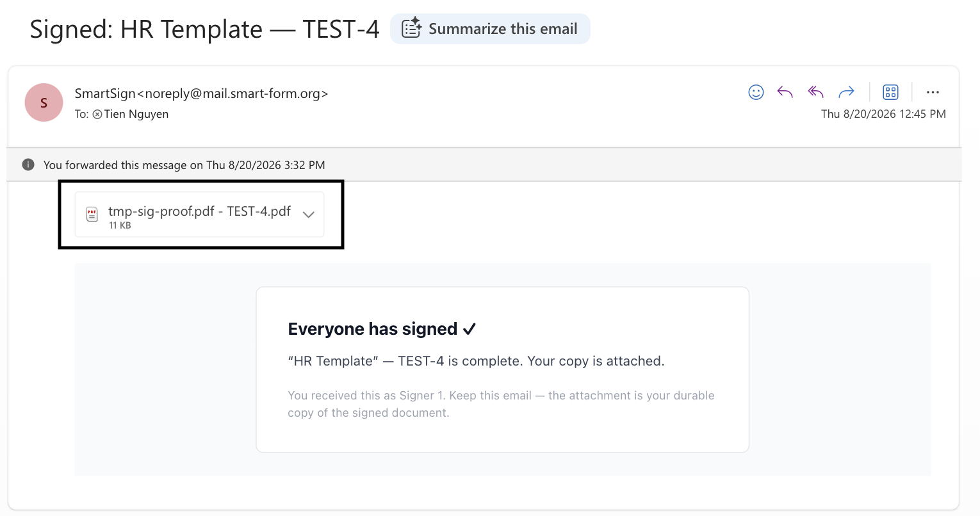
Task: Open the Apps grid icon
Action: coord(890,92)
